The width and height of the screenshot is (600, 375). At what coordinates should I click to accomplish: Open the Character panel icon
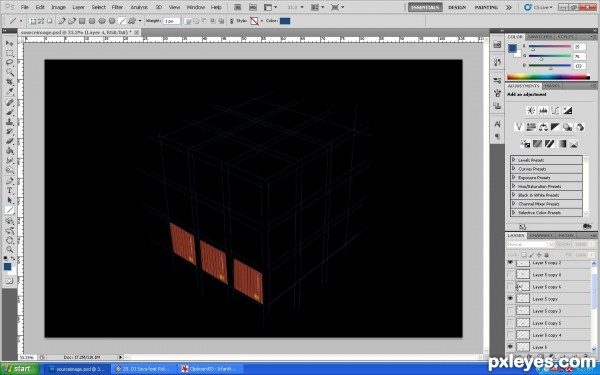[497, 124]
